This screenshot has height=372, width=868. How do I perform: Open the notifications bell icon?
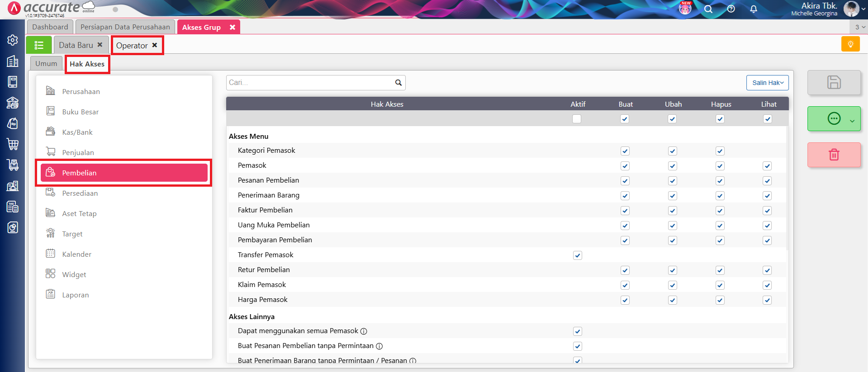point(754,9)
